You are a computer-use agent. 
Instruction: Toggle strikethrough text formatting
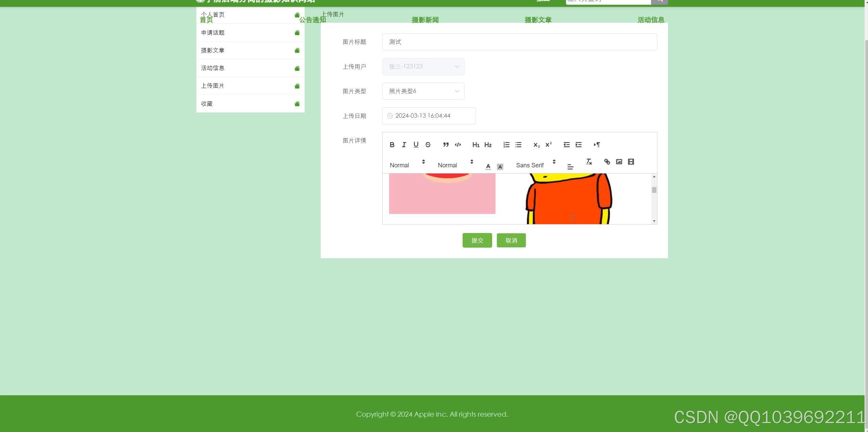428,145
